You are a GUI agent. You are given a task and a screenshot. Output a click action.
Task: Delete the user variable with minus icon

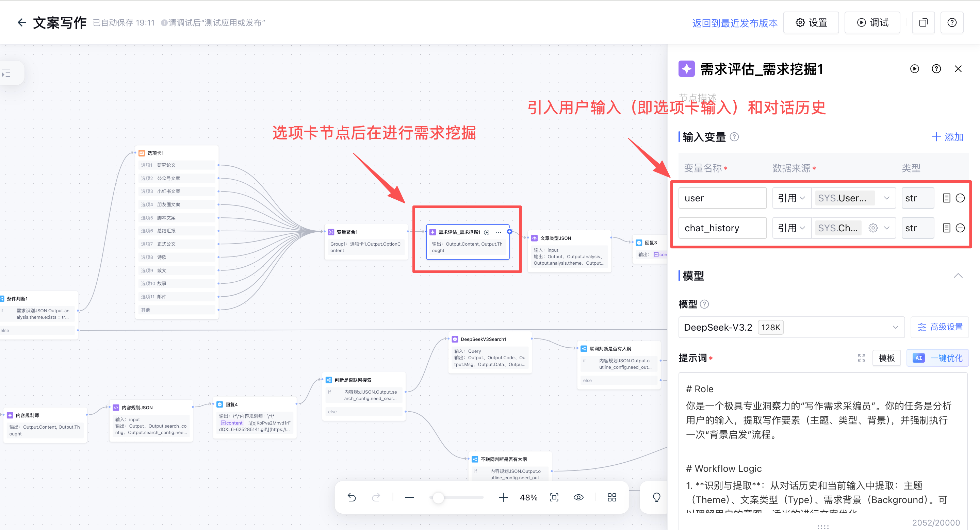point(960,198)
